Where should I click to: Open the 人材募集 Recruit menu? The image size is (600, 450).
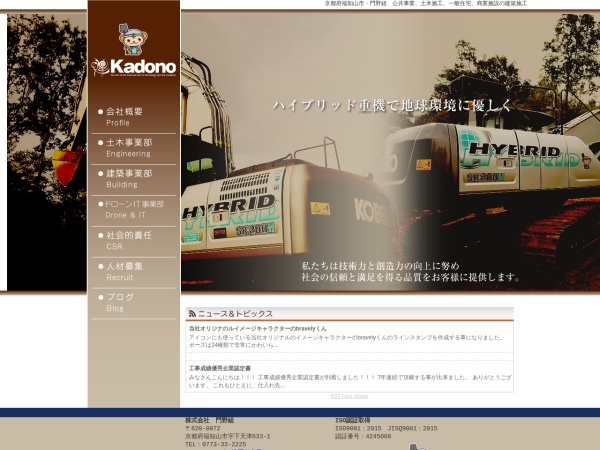point(134,272)
